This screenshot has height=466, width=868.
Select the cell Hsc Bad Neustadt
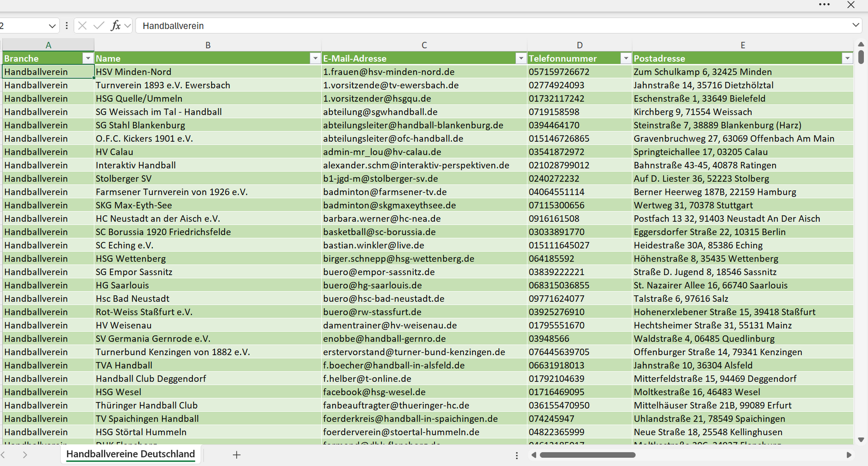[x=208, y=299]
